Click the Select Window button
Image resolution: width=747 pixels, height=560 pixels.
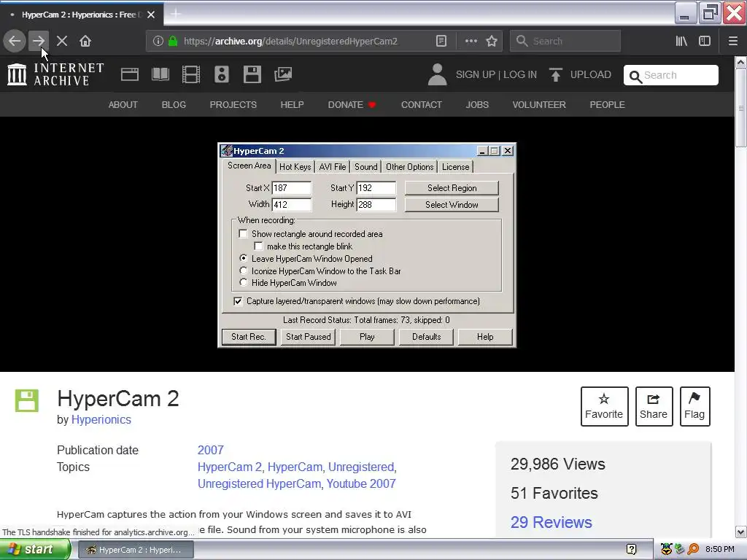point(452,205)
